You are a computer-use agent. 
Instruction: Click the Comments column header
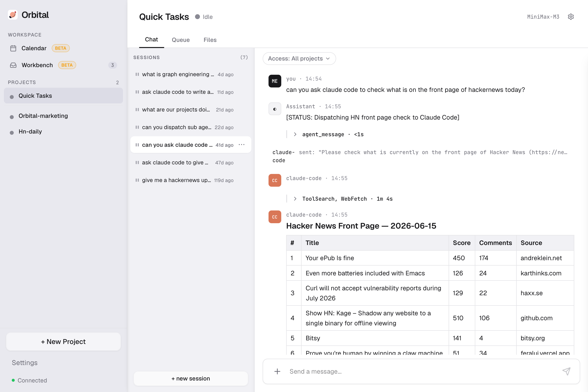pyautogui.click(x=495, y=243)
